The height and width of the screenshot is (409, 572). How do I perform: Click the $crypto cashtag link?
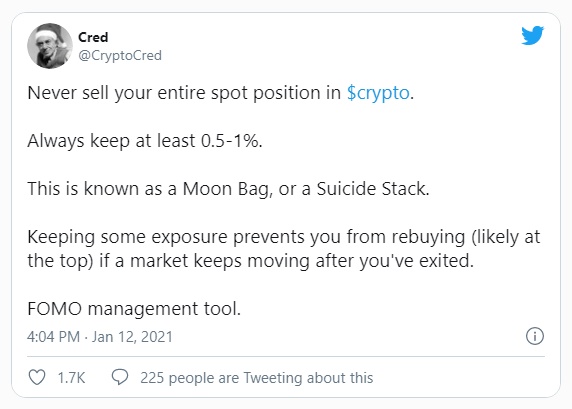click(x=378, y=93)
